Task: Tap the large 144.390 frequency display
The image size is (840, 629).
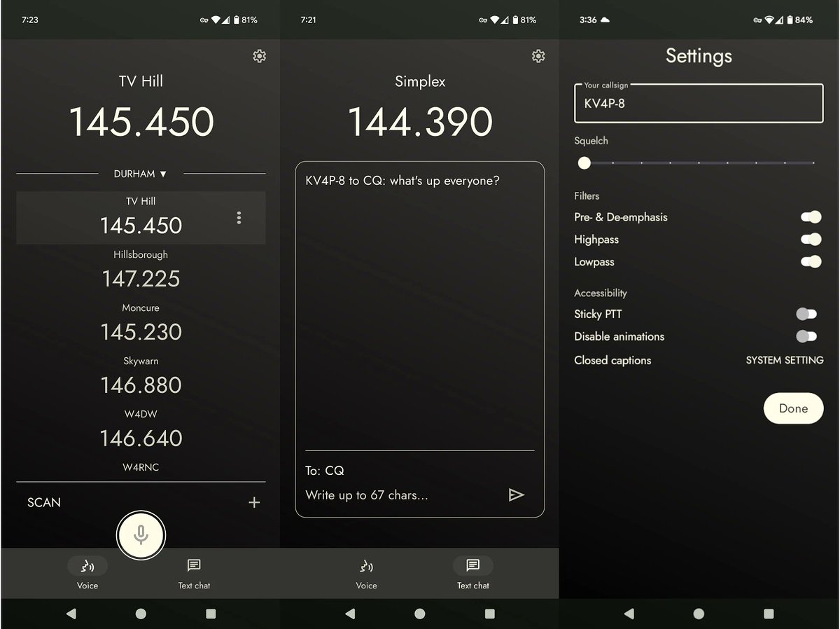Action: click(x=420, y=122)
